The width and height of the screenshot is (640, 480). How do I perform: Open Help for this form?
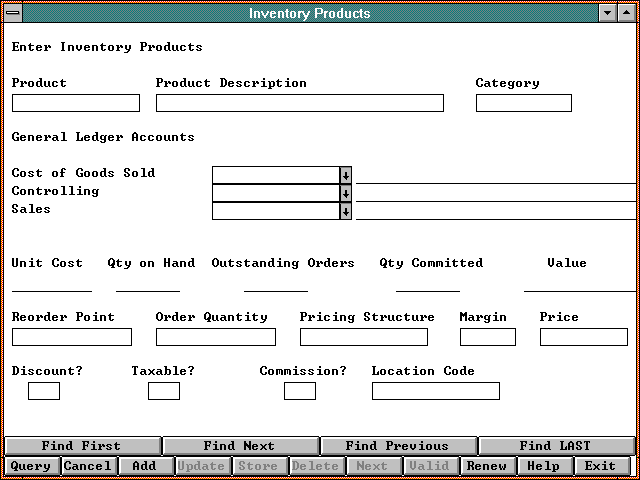click(x=544, y=466)
